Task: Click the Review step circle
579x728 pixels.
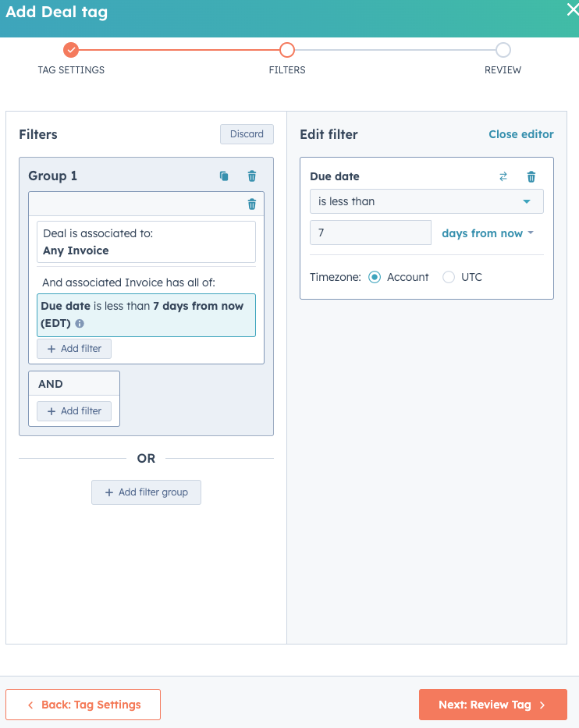Action: pos(503,49)
